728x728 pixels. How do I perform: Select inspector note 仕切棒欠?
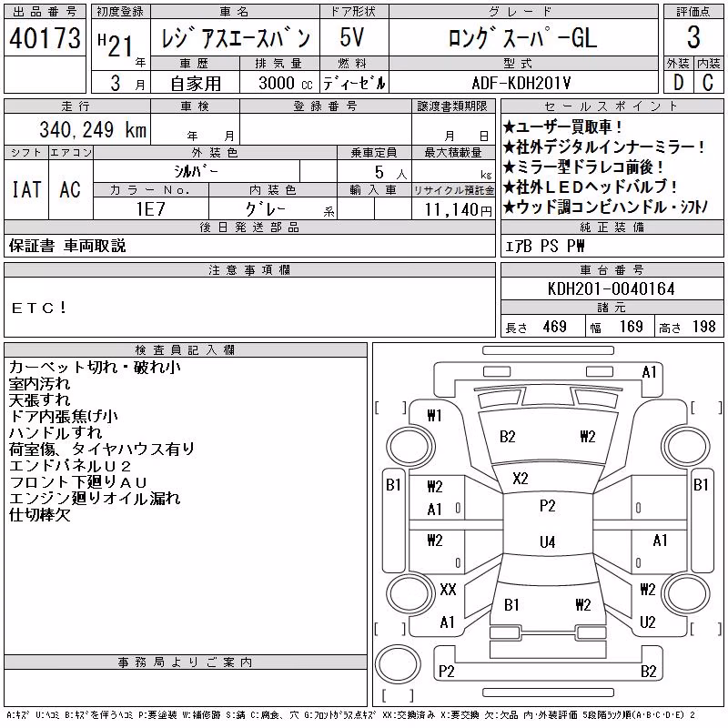tap(39, 514)
